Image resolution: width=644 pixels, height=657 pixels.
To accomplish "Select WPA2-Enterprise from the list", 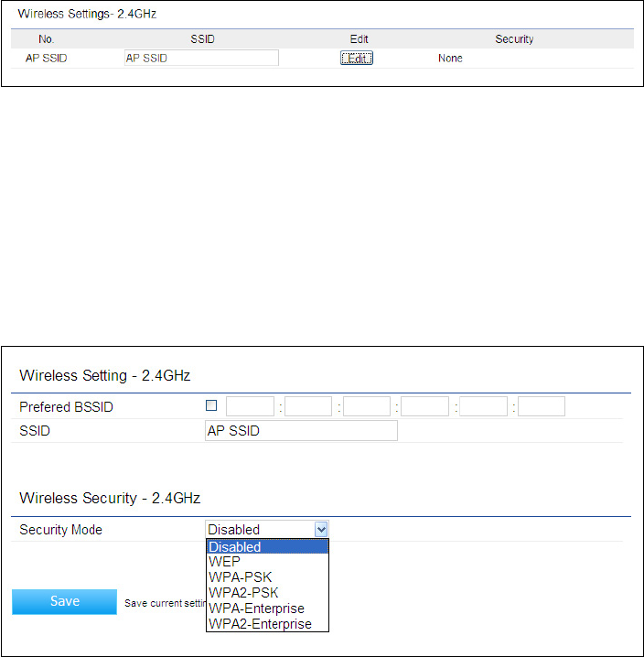I will pos(267,624).
